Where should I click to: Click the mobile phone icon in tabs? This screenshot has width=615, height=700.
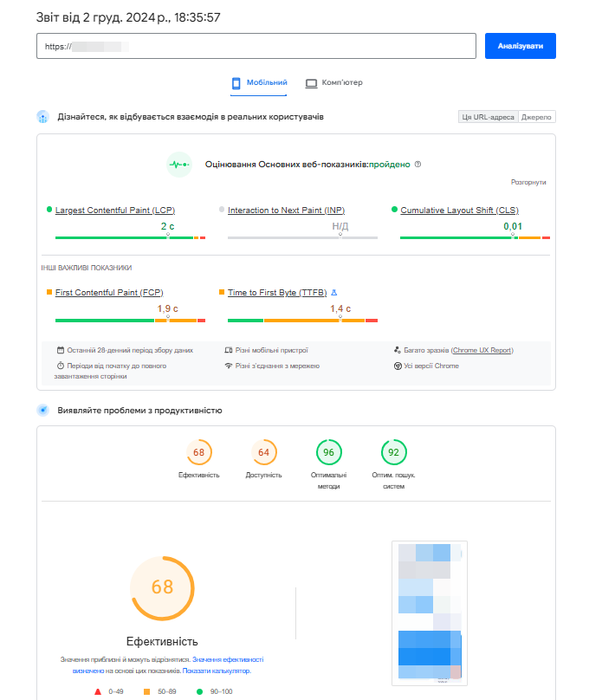[x=236, y=83]
